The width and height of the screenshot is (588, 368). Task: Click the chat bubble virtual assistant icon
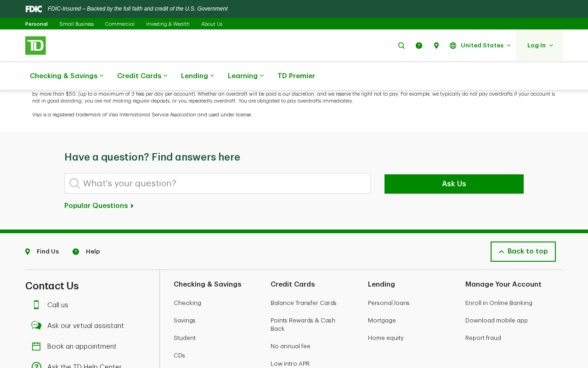click(x=36, y=326)
